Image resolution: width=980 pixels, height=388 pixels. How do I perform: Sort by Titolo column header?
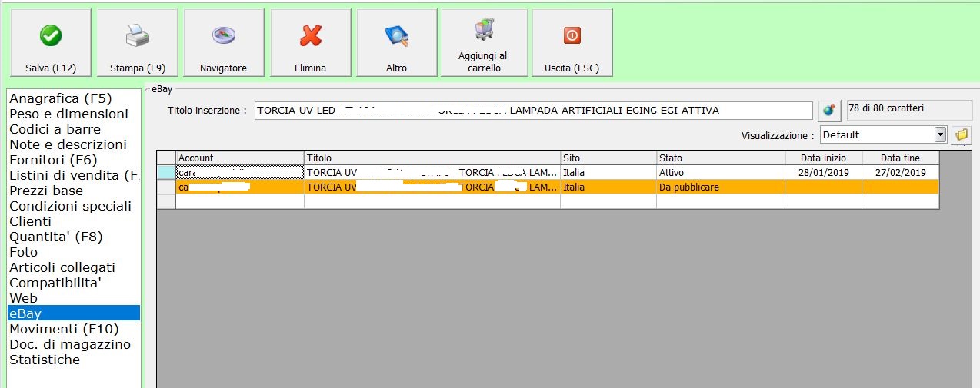(x=432, y=158)
